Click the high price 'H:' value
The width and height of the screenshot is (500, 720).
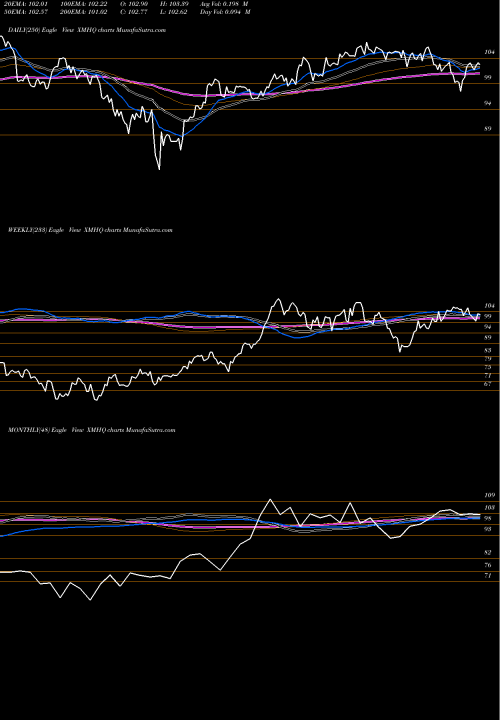(175, 3)
